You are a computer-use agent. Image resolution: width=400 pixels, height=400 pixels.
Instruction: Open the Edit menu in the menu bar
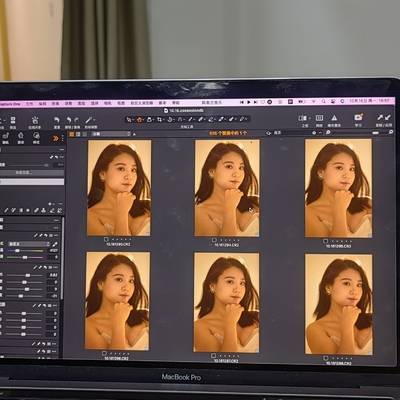[x=42, y=104]
